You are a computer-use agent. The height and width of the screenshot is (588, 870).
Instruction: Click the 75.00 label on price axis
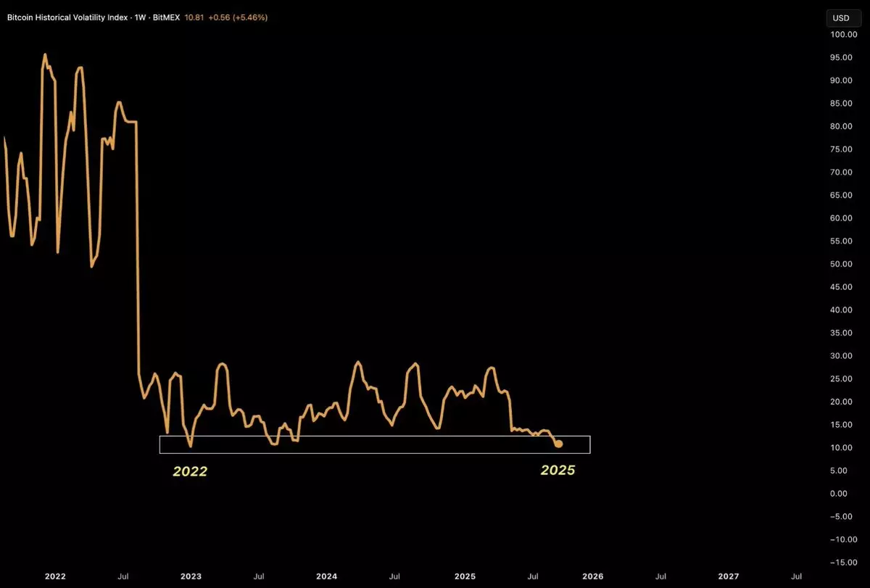click(x=844, y=149)
